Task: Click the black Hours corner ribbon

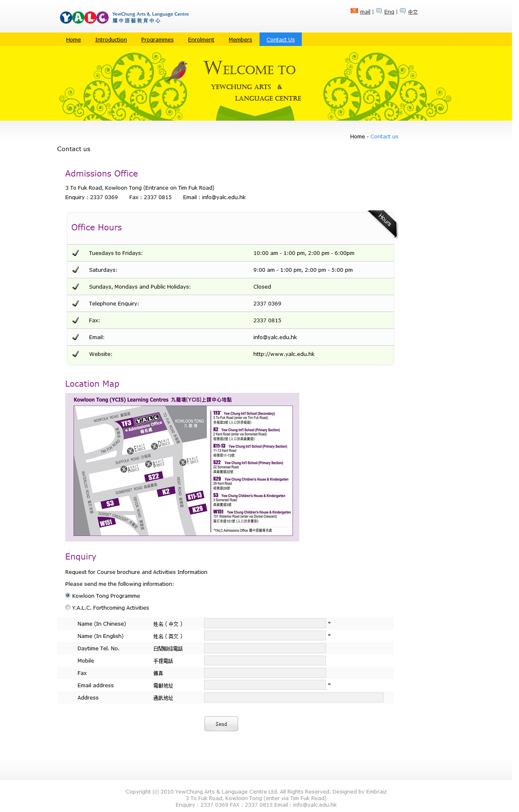Action: click(x=383, y=223)
